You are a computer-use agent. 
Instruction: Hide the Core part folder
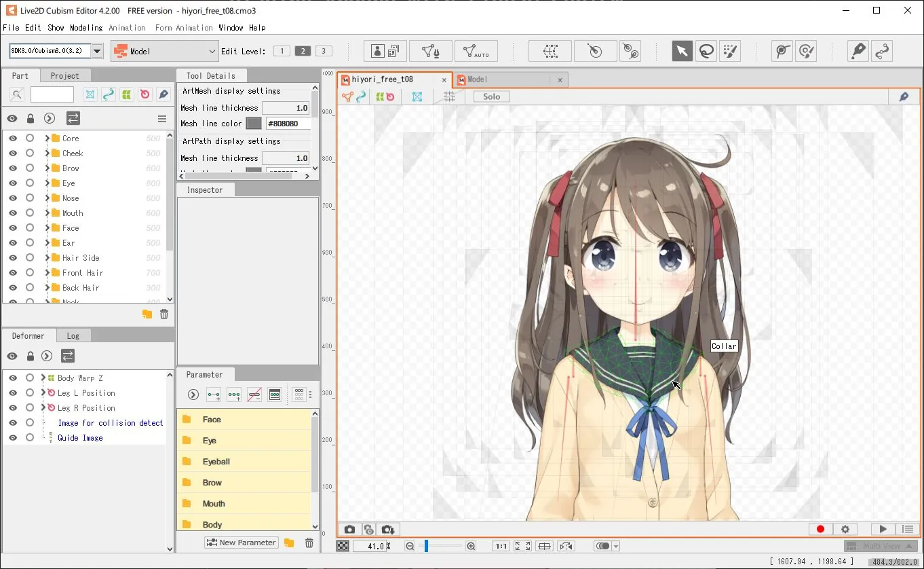click(x=13, y=138)
